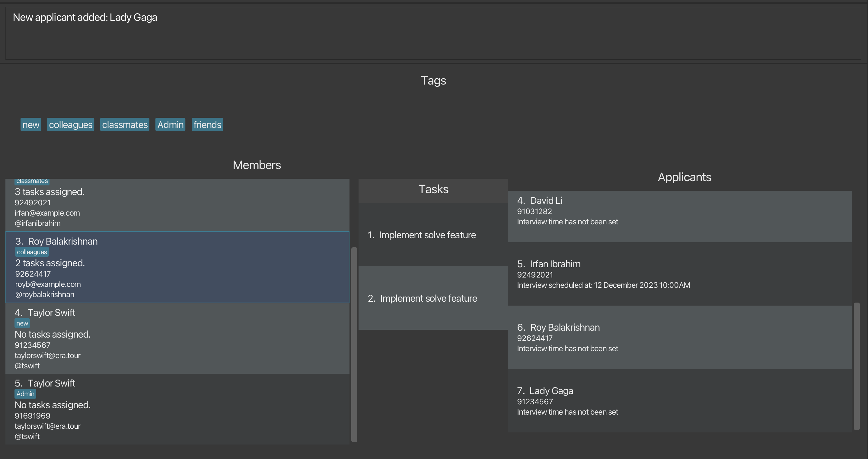This screenshot has width=868, height=459.
Task: Select applicant 6 Roy Balakrishnan
Action: coord(679,337)
